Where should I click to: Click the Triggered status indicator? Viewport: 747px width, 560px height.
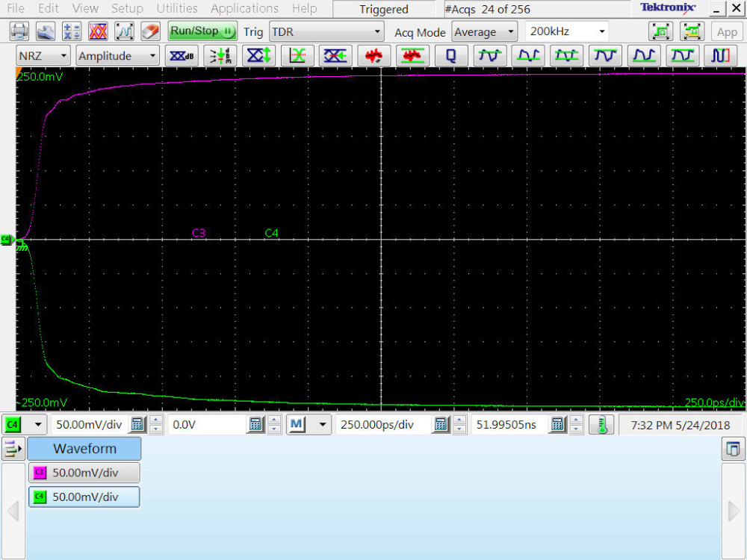(384, 9)
